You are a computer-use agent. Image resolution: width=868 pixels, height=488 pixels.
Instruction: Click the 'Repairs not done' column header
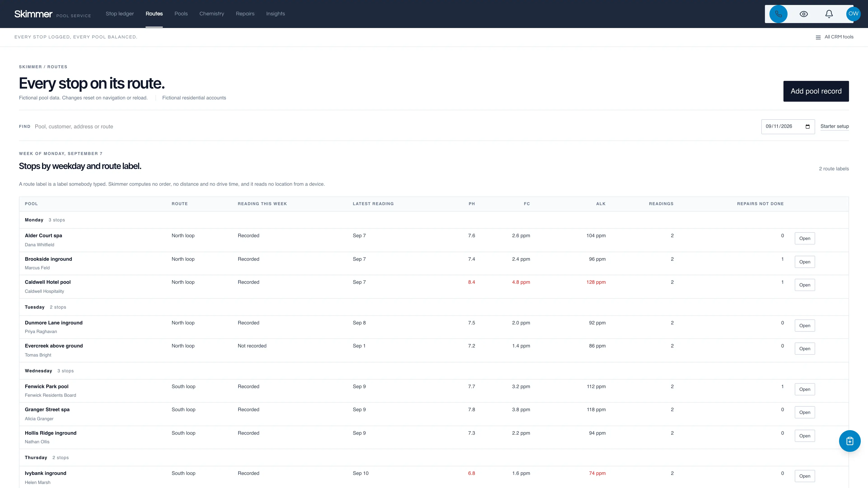click(x=760, y=204)
